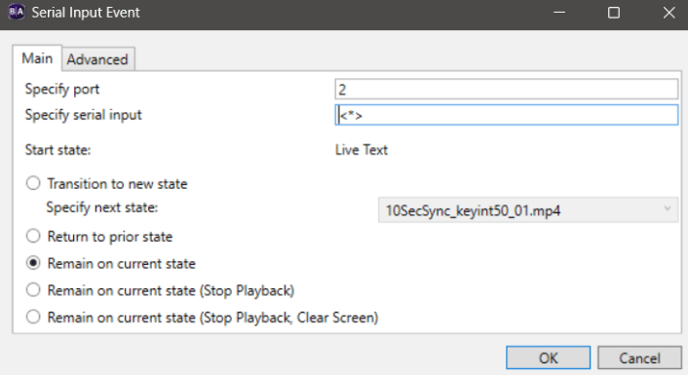The height and width of the screenshot is (375, 688).
Task: Click the Specify serial input text box
Action: (506, 115)
